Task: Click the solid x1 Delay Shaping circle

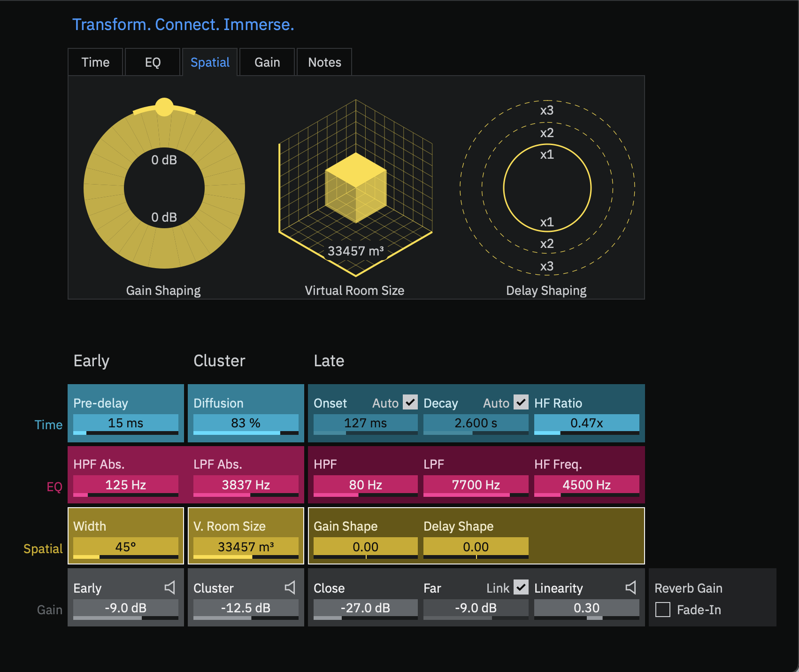Action: (547, 188)
